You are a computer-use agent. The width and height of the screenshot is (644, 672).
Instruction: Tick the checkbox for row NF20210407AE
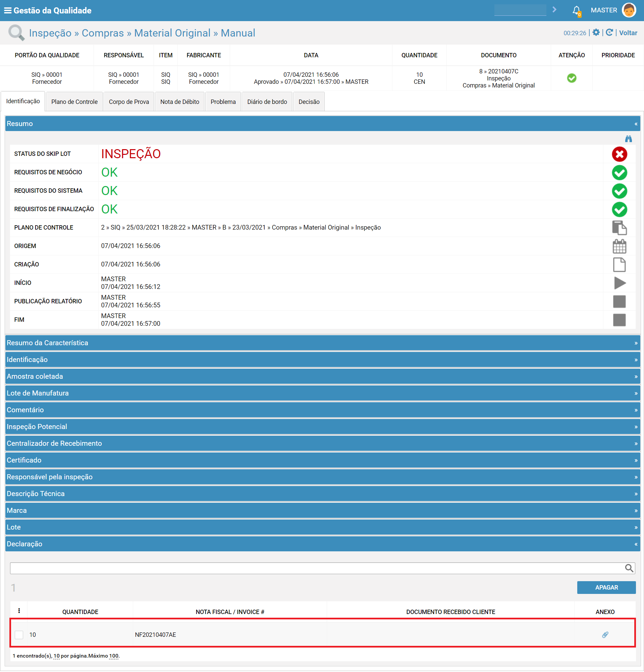(19, 634)
